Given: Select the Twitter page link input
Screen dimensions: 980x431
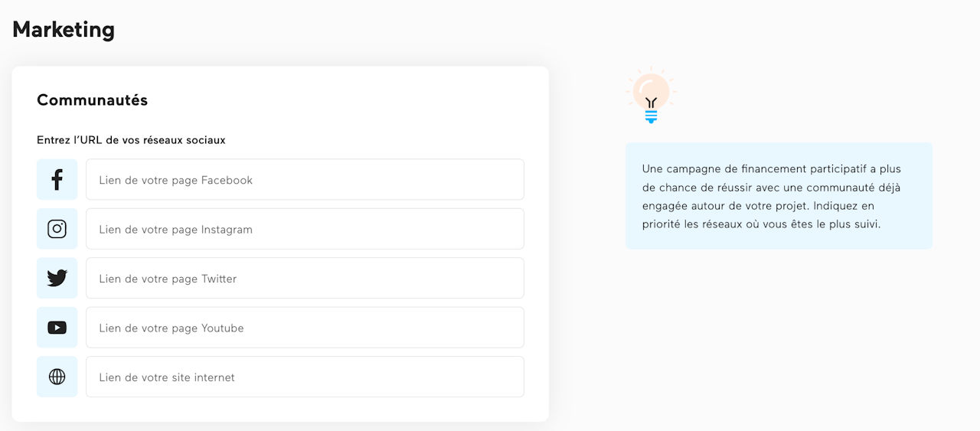Looking at the screenshot, I should [x=305, y=278].
